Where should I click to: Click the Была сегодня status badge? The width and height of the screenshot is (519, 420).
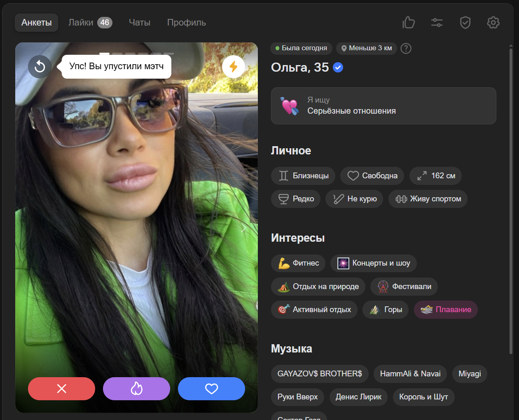(x=302, y=48)
